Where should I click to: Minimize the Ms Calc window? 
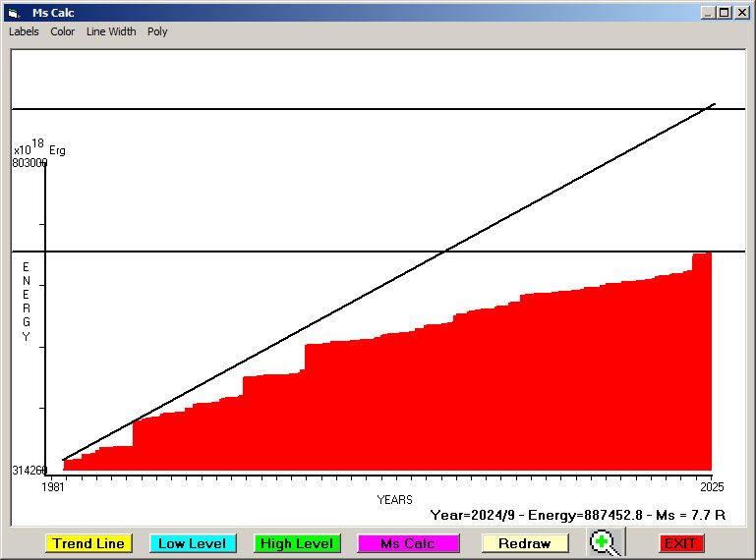(x=708, y=13)
